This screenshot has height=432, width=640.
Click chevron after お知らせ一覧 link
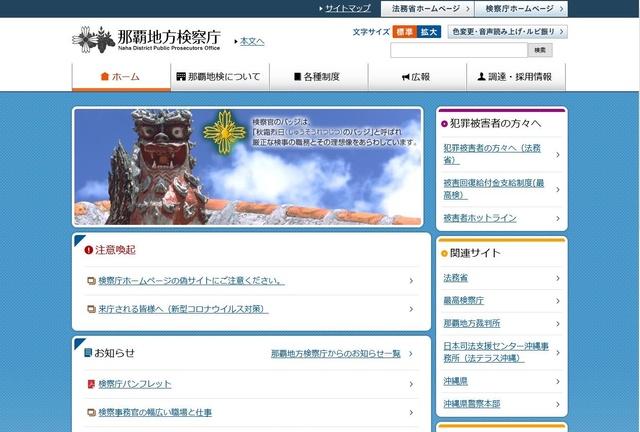[x=411, y=354]
